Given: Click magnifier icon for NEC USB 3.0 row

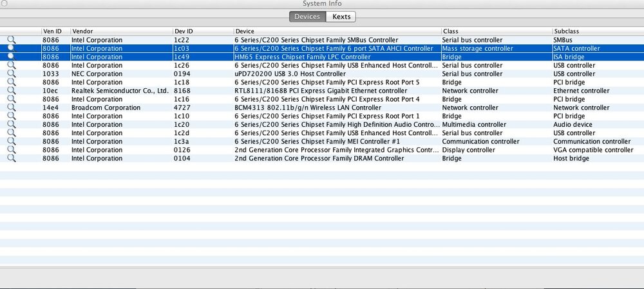Looking at the screenshot, I should [x=11, y=74].
